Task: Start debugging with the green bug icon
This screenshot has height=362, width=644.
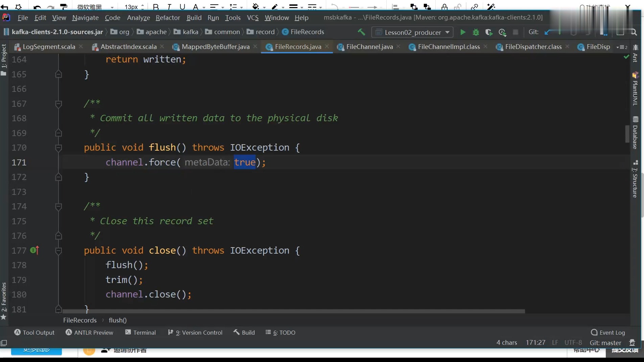Action: [x=476, y=32]
